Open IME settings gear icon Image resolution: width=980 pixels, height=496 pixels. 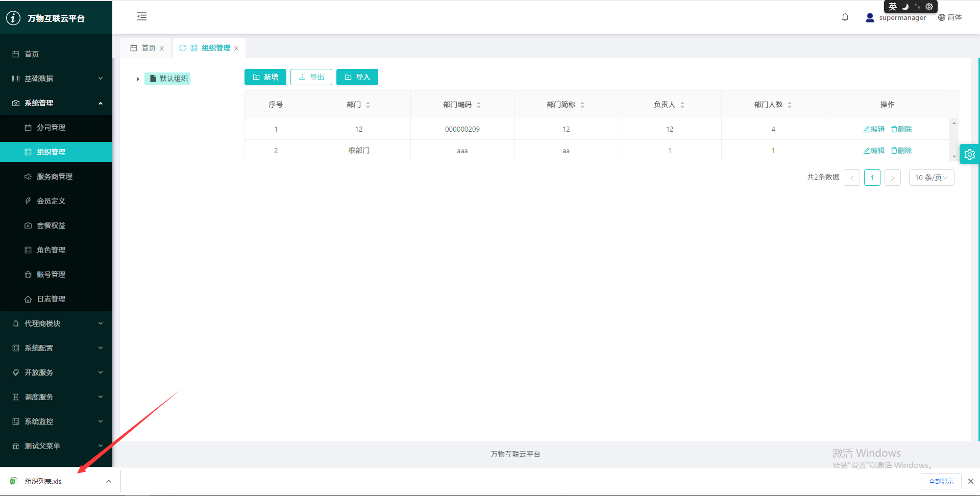929,7
